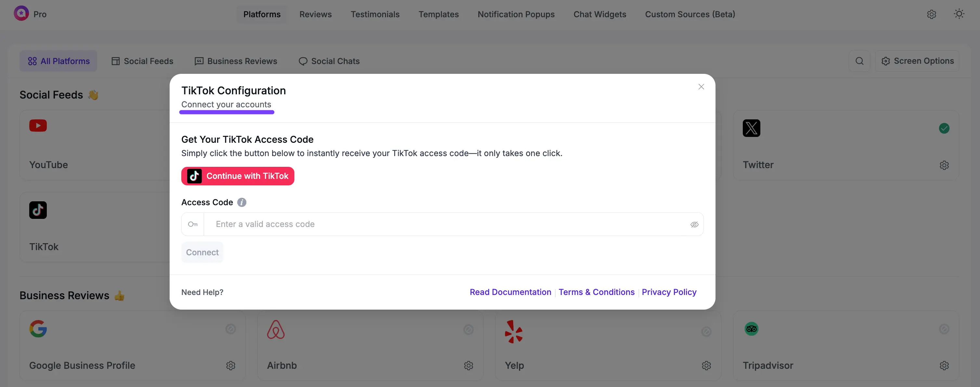Disable Google Business Profile via block icon
The height and width of the screenshot is (387, 980).
pyautogui.click(x=231, y=329)
